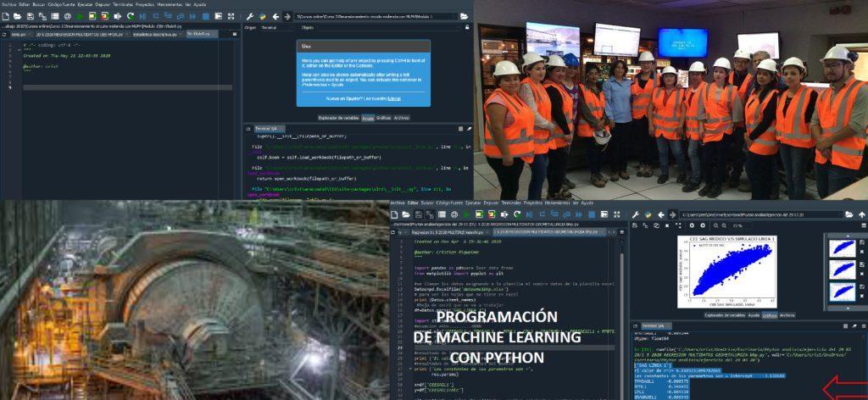The width and height of the screenshot is (868, 400).
Task: Open Explorador de variables tab in bottom-right Spyder
Action: point(726,315)
